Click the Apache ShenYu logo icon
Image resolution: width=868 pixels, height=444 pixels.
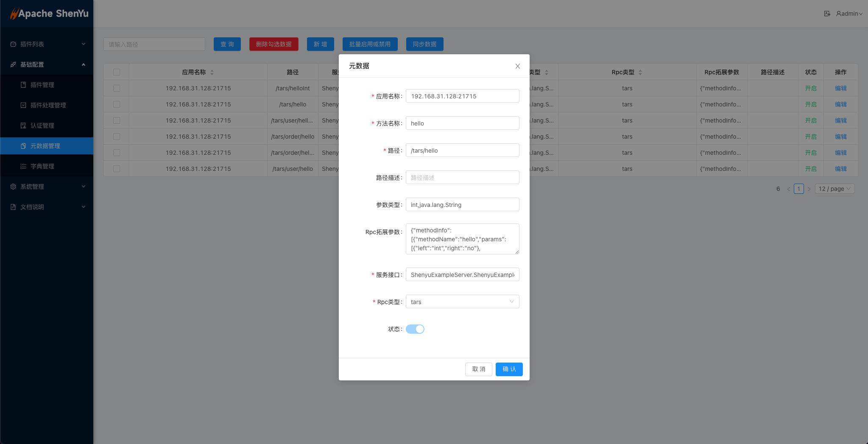tap(14, 14)
